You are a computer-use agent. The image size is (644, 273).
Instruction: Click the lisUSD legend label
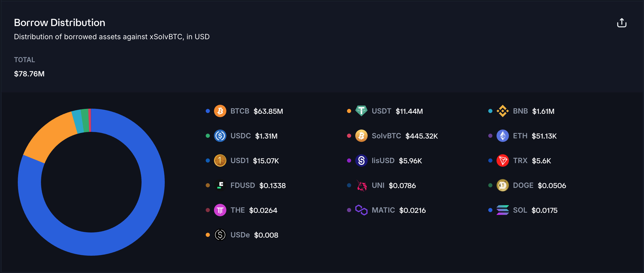click(383, 160)
